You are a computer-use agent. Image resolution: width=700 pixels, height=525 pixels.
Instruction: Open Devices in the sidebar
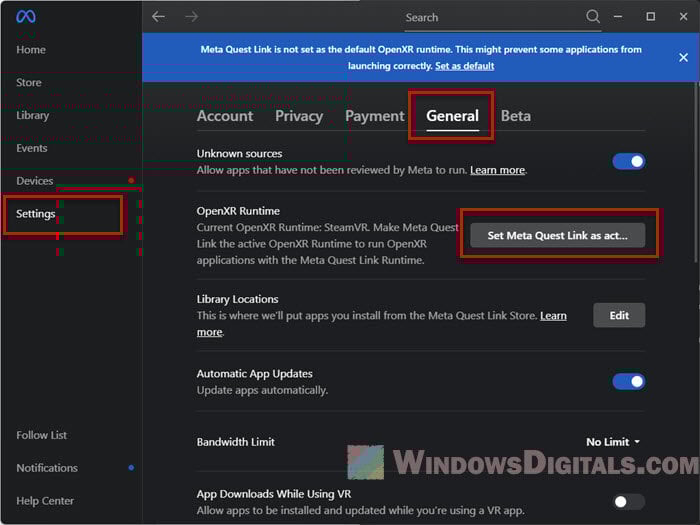click(34, 181)
